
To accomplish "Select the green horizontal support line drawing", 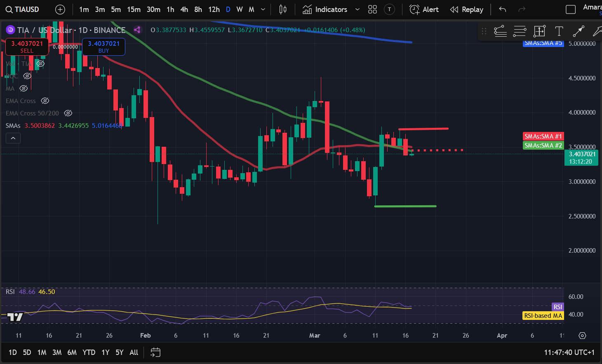I will point(405,206).
